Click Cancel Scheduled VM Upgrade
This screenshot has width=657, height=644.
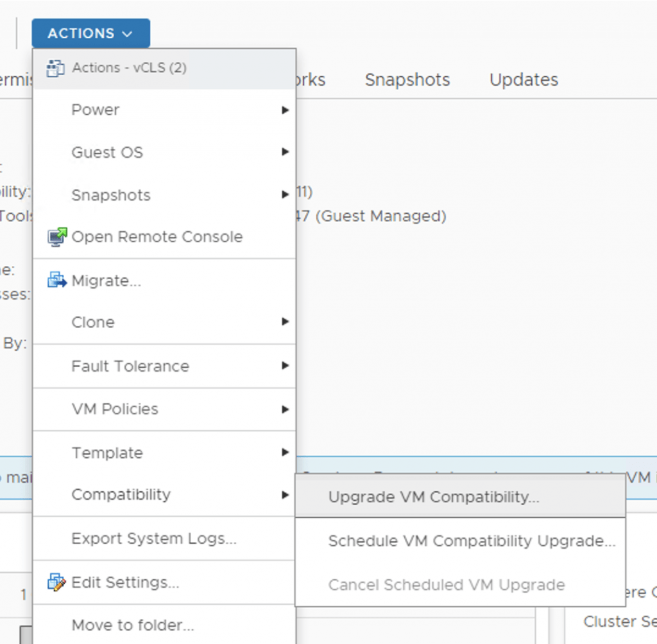pyautogui.click(x=447, y=585)
